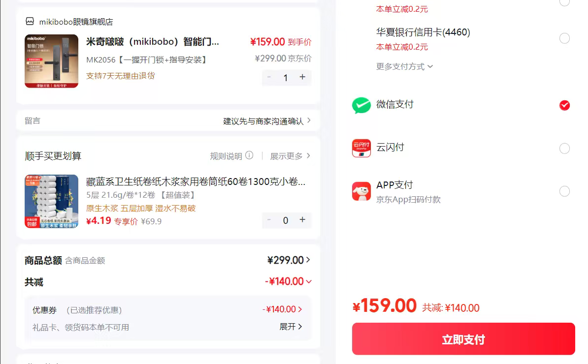Click the UnionPay QuickPass (云闪付) icon

point(361,148)
